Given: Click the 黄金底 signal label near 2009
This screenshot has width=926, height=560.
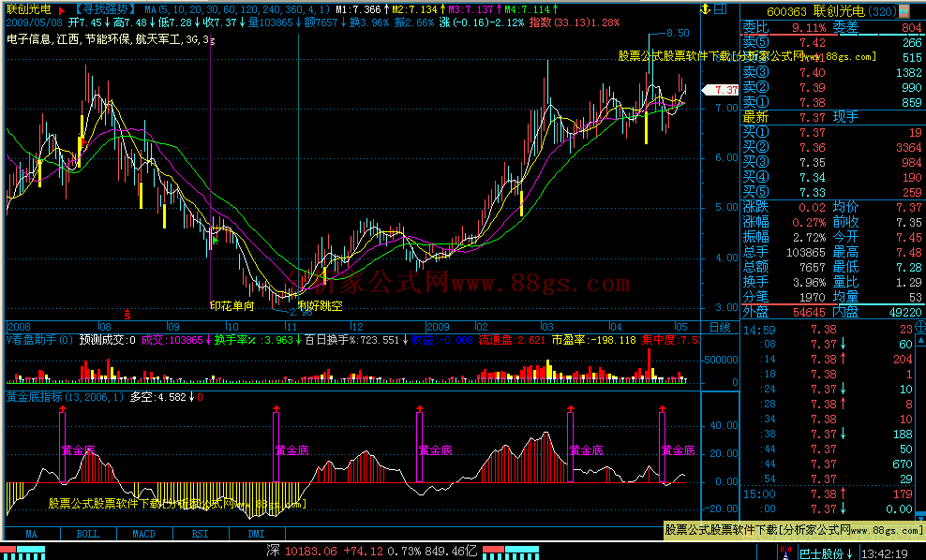Looking at the screenshot, I should pos(435,450).
